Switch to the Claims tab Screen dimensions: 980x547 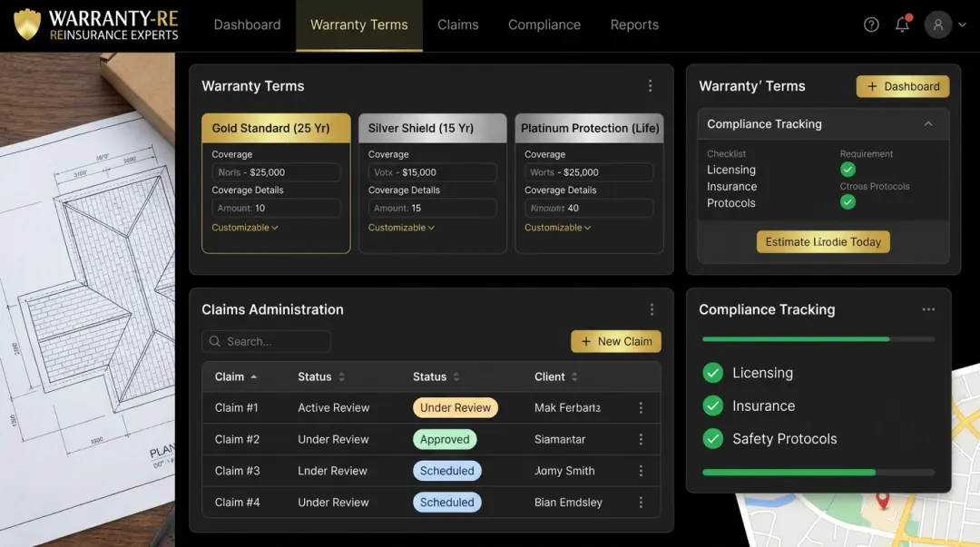click(x=458, y=25)
